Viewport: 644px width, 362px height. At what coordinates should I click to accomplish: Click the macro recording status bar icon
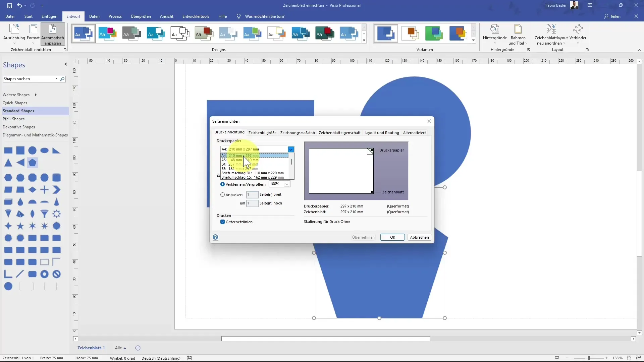coord(190,358)
